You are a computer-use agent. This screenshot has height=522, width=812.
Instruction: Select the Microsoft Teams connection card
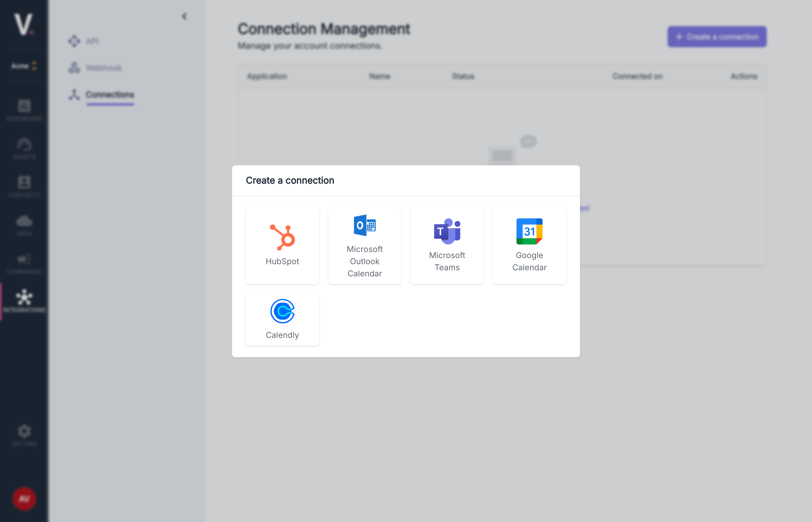pos(447,246)
